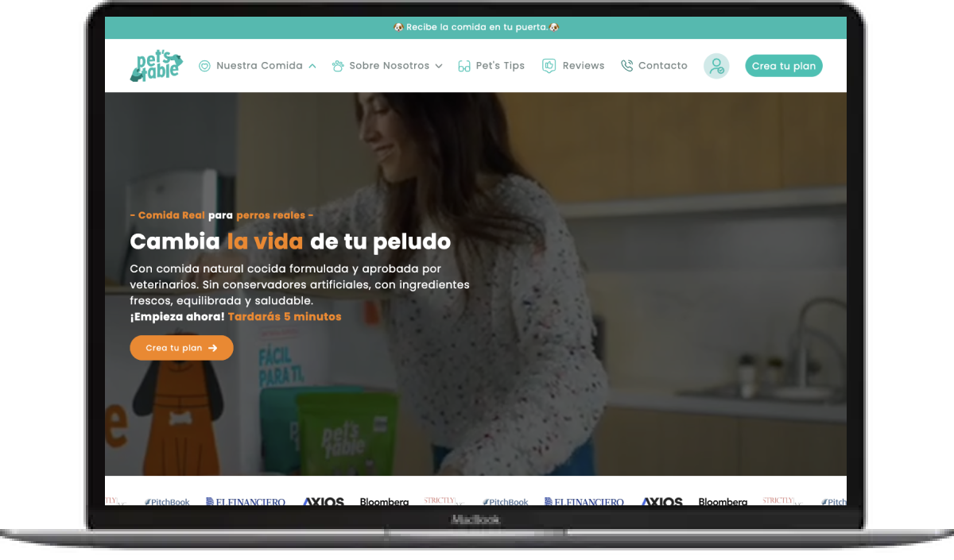Click the second AXIOS logo

point(662,502)
